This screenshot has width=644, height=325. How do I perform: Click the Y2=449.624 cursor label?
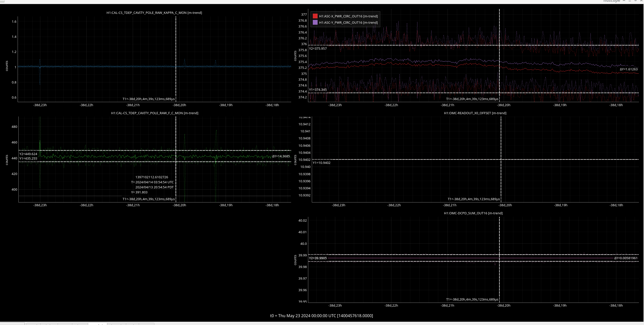click(x=28, y=154)
